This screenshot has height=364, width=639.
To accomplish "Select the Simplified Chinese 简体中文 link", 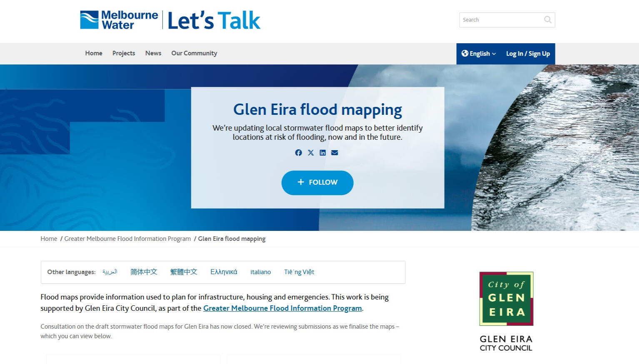I will pos(144,272).
